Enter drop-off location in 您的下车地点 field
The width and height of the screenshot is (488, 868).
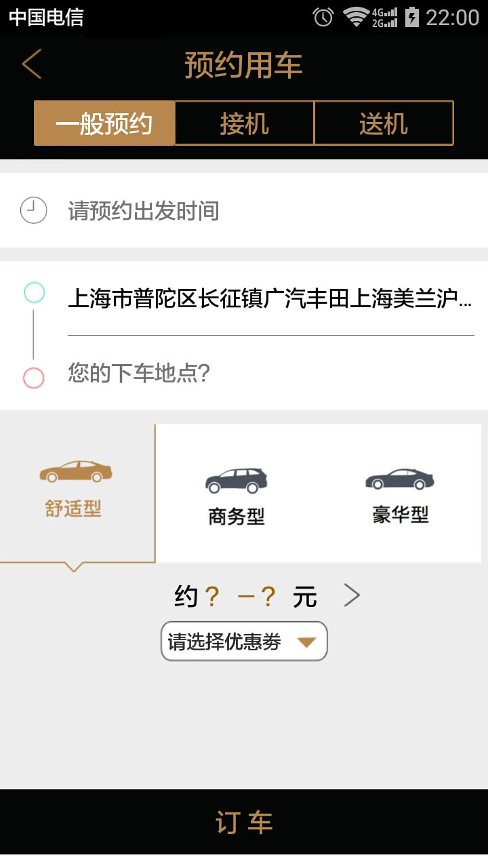point(139,373)
